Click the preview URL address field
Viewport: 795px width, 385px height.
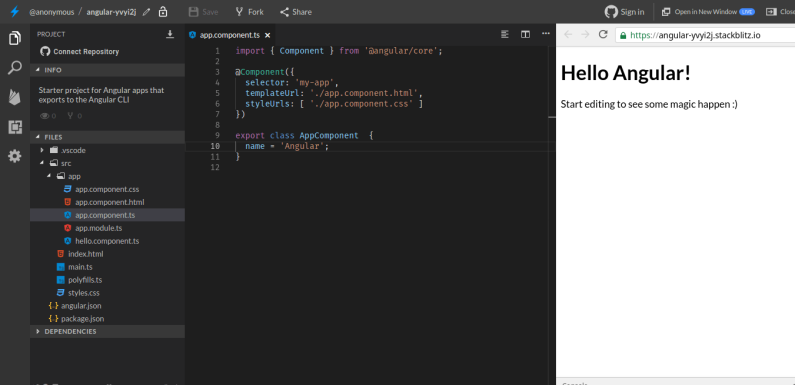point(705,35)
